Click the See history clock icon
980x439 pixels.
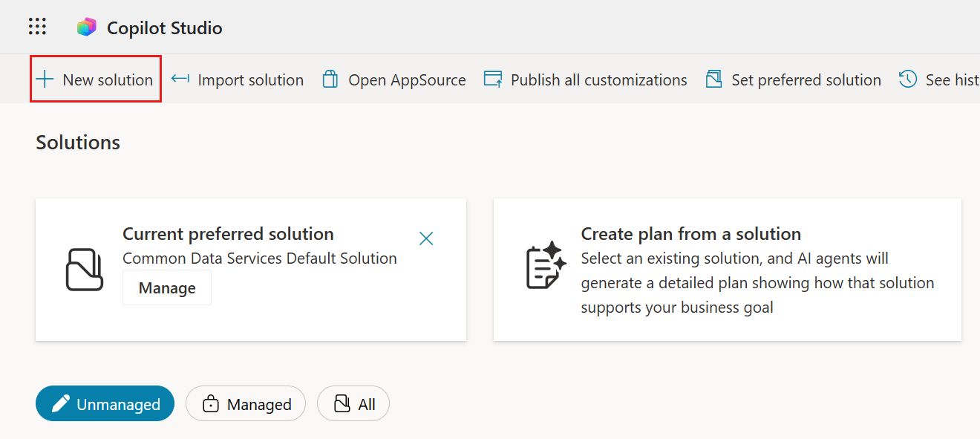click(x=907, y=79)
